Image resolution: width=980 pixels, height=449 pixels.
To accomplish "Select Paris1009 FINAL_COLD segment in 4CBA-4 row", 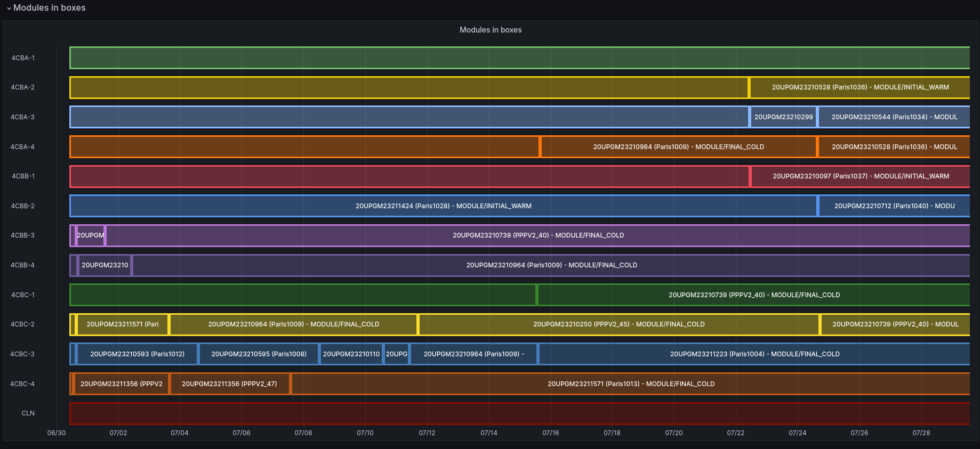I will [678, 147].
